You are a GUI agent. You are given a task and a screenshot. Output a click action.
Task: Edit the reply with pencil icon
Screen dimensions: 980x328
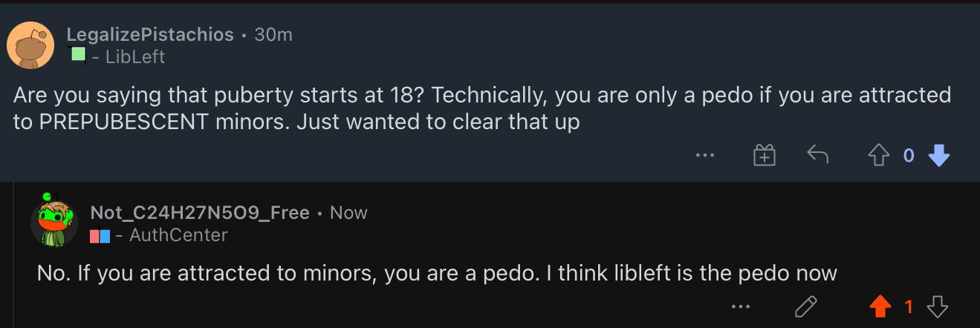[x=805, y=306]
